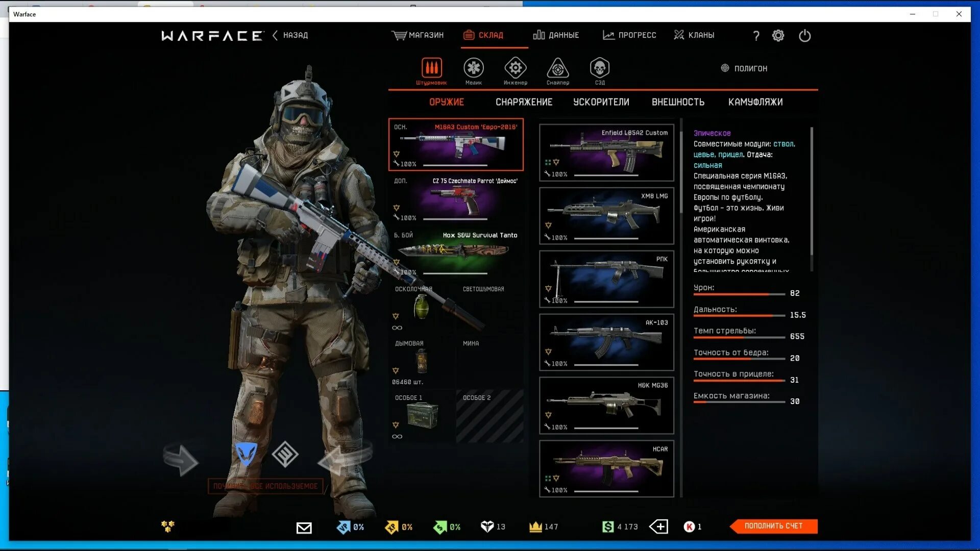980x551 pixels.
Task: Open the Полигон target icon
Action: pos(725,68)
